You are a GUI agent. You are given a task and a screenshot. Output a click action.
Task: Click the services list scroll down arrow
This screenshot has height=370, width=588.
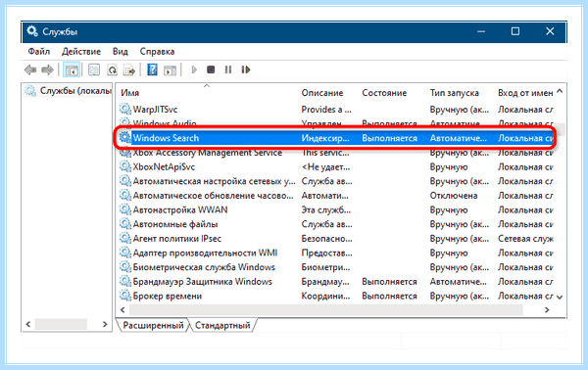click(560, 297)
